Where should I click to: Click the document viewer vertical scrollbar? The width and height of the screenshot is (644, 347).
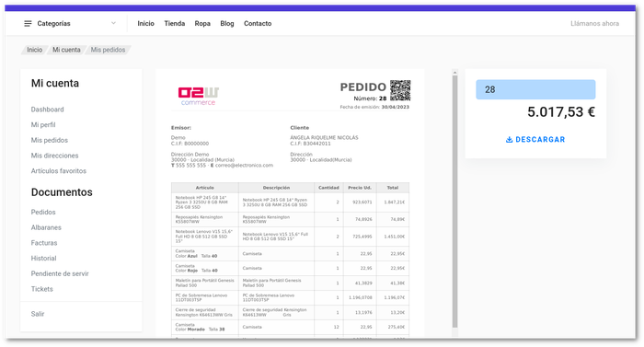click(454, 202)
